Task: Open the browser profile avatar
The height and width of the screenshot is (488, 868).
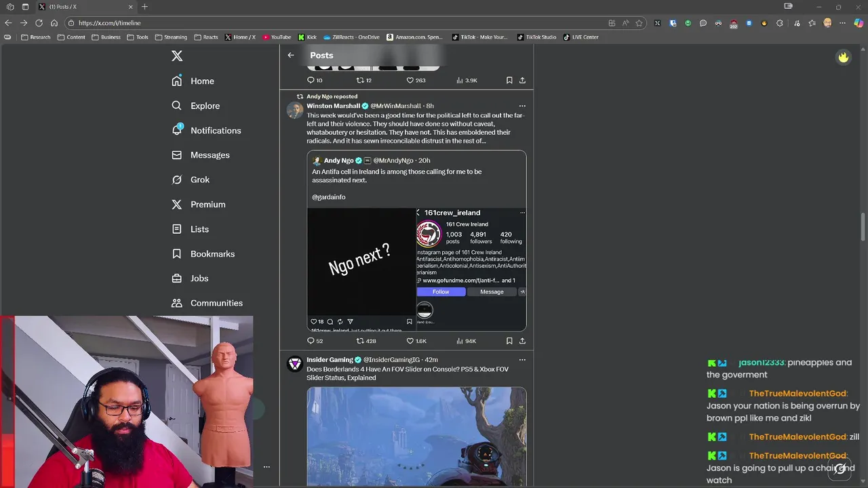Action: (827, 23)
